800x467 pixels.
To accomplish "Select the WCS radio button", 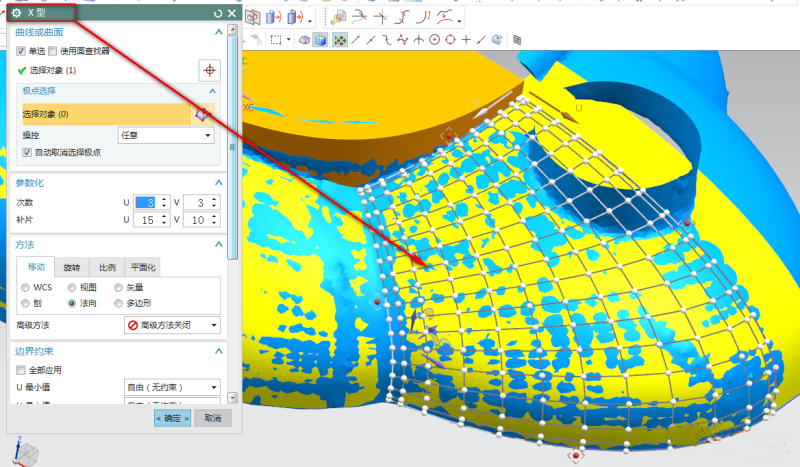I will (x=26, y=287).
